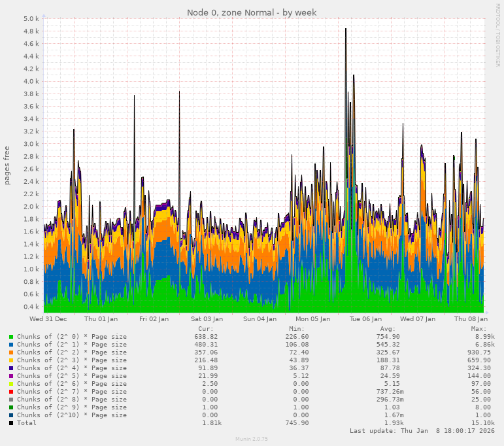504x446 pixels.
Task: Click the black swatch next to Total
Action: coord(11,423)
